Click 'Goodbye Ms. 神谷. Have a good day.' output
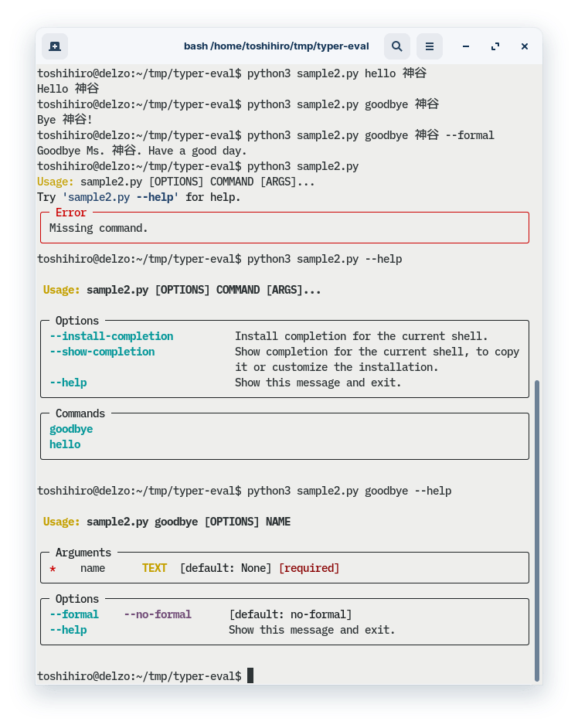The image size is (578, 728). [x=142, y=151]
